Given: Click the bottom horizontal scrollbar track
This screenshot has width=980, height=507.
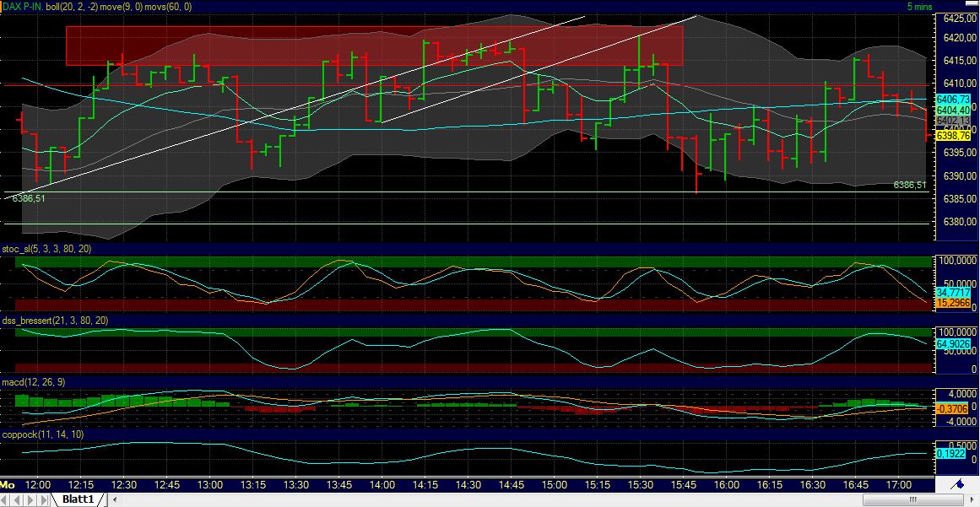Looking at the screenshot, I should [x=506, y=499].
